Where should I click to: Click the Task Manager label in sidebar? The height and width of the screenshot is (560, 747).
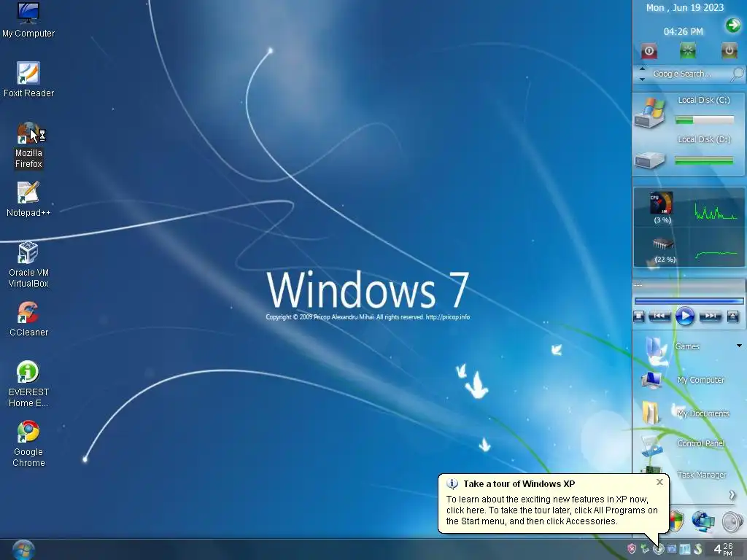click(702, 475)
